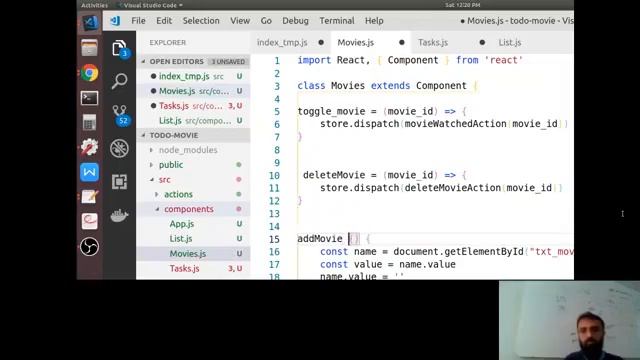Open the red swirl app in the dock
Viewport: 640px width, 360px height.
pos(89,222)
